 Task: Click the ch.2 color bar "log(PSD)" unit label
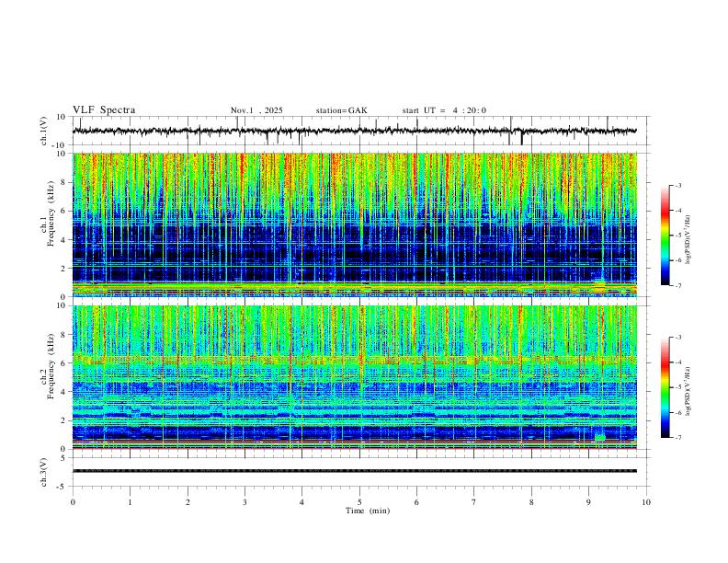click(x=688, y=391)
